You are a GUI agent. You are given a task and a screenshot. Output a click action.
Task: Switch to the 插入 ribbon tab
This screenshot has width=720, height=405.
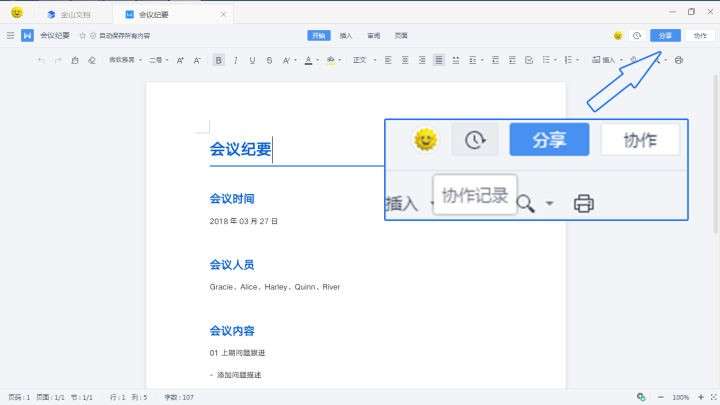tap(346, 35)
